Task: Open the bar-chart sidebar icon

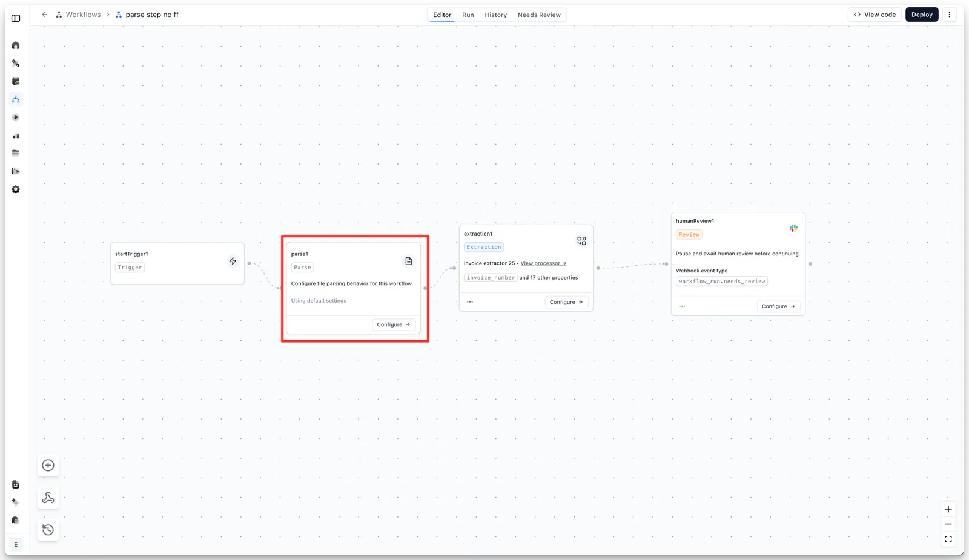Action: [16, 136]
